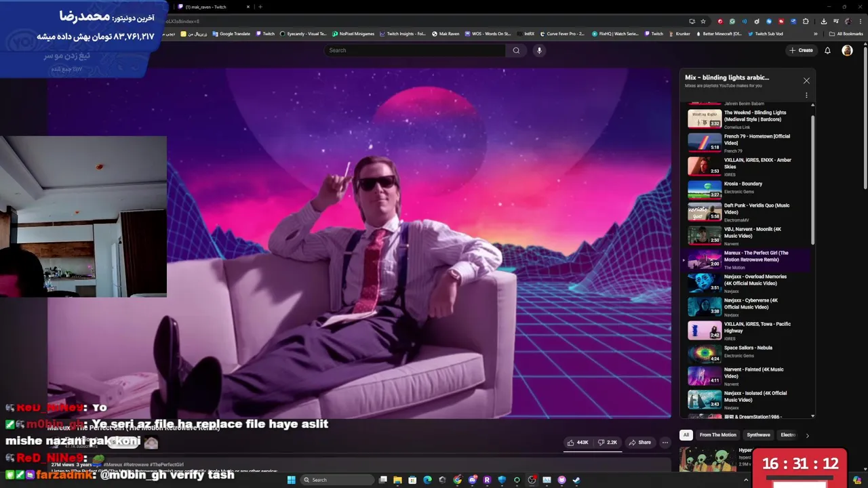868x488 pixels.
Task: Select the Electro filter chip
Action: (787, 435)
